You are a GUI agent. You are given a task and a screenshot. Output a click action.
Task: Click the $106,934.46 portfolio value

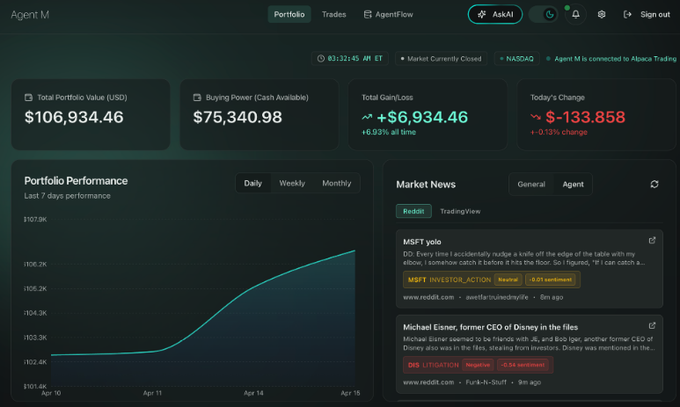tap(74, 117)
